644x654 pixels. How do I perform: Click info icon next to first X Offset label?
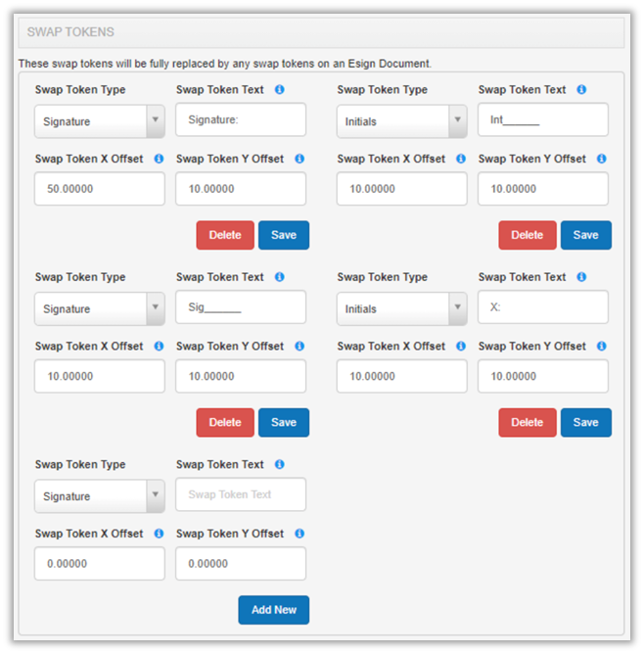click(x=159, y=159)
